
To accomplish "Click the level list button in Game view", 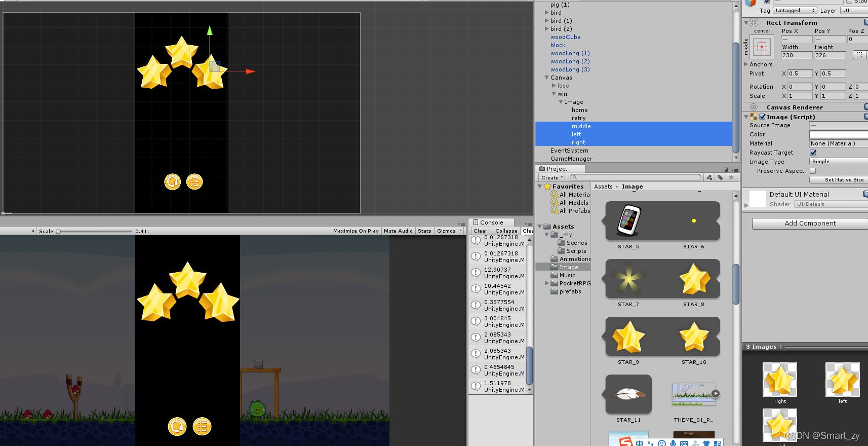I will coord(202,426).
